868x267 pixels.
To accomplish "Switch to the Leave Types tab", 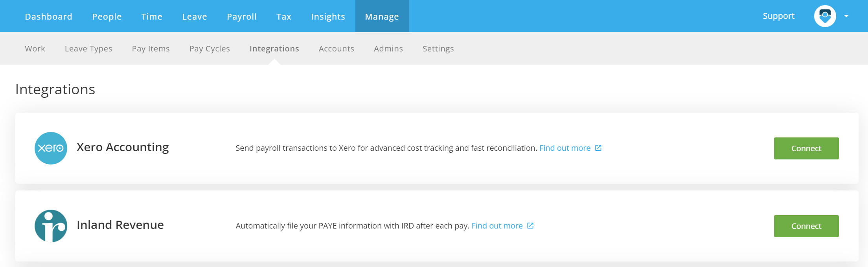I will pos(88,49).
